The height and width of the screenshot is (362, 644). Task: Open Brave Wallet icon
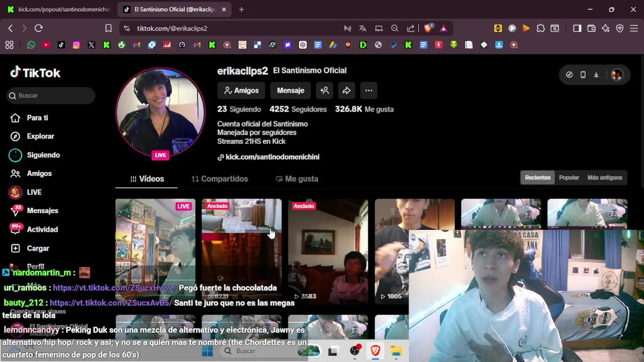click(591, 29)
